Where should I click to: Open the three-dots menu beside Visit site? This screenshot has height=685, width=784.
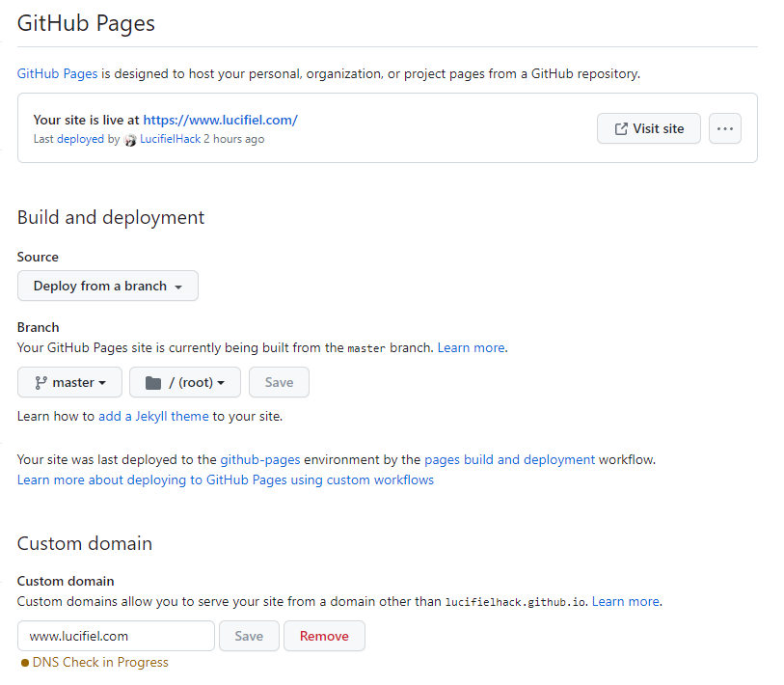724,128
